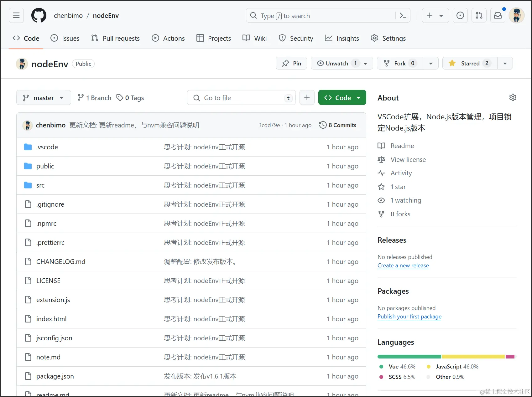The height and width of the screenshot is (397, 532).
Task: Click the chenbimo avatar in commit row
Action: 28,125
